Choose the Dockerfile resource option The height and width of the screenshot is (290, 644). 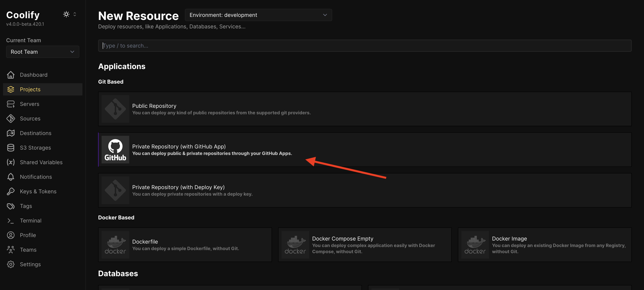[185, 245]
